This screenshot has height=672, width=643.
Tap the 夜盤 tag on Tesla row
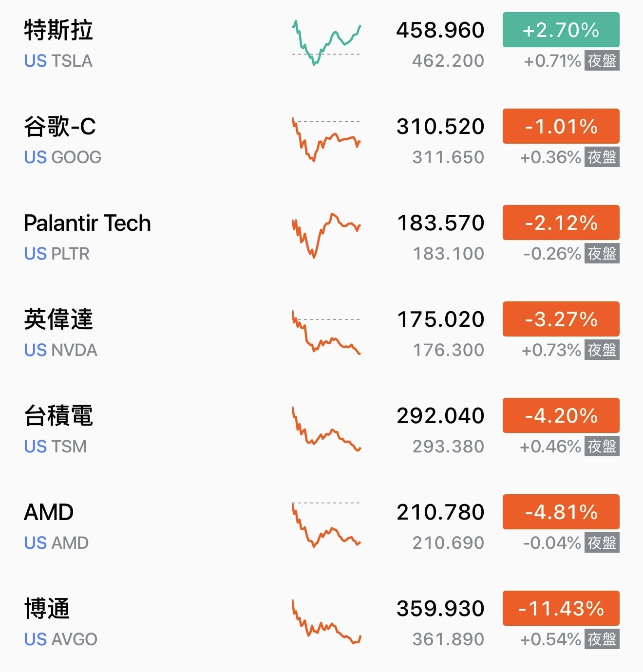tap(602, 61)
